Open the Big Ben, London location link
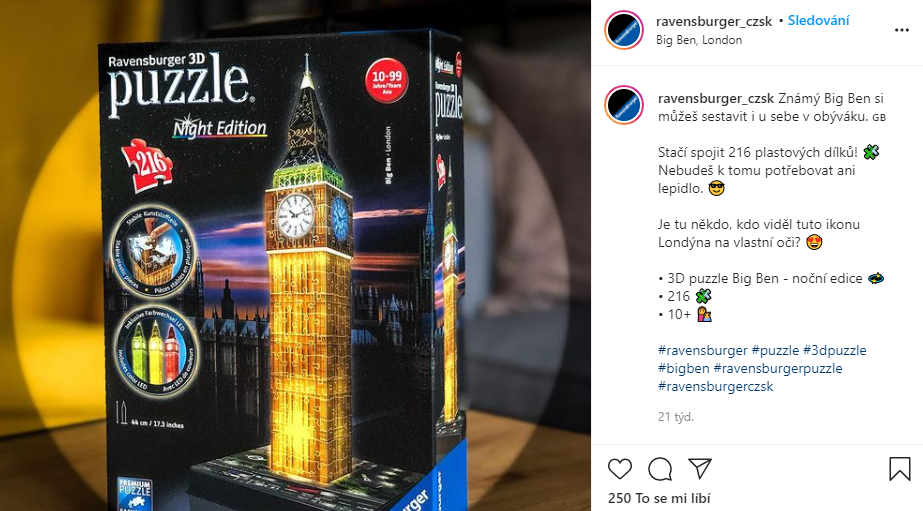Viewport: 923px width, 511px height. coord(699,40)
